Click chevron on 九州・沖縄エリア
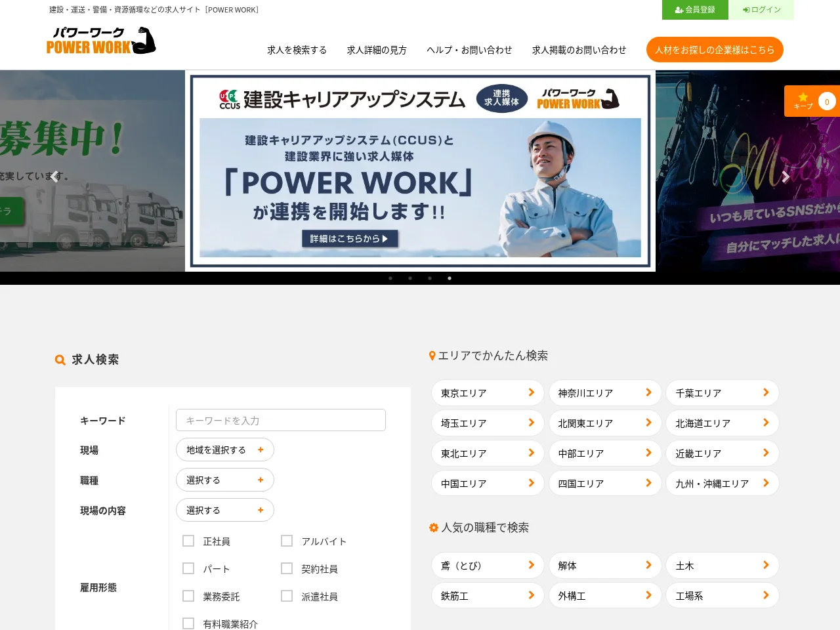840x630 pixels. [x=766, y=483]
